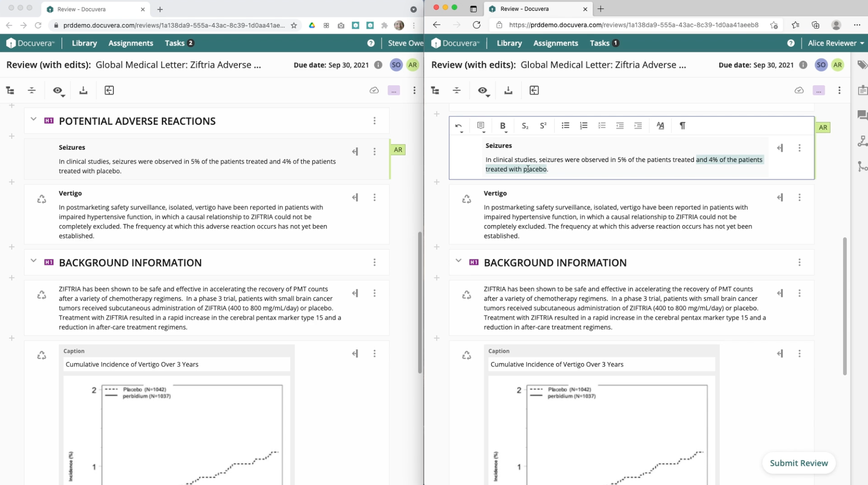Click due date info icon in right window
Image resolution: width=868 pixels, height=485 pixels.
click(803, 65)
